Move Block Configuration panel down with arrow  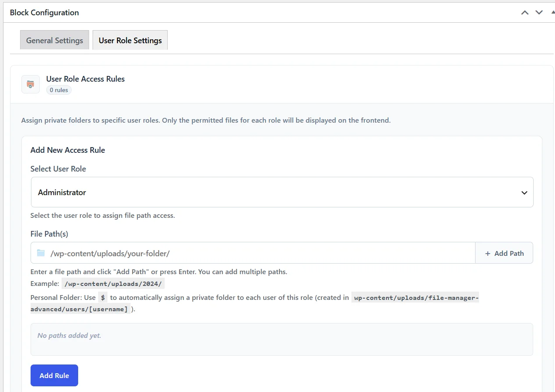(539, 13)
